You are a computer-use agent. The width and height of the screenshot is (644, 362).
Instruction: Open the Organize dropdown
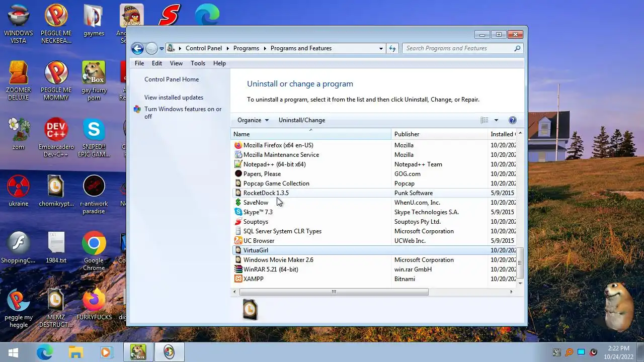253,120
